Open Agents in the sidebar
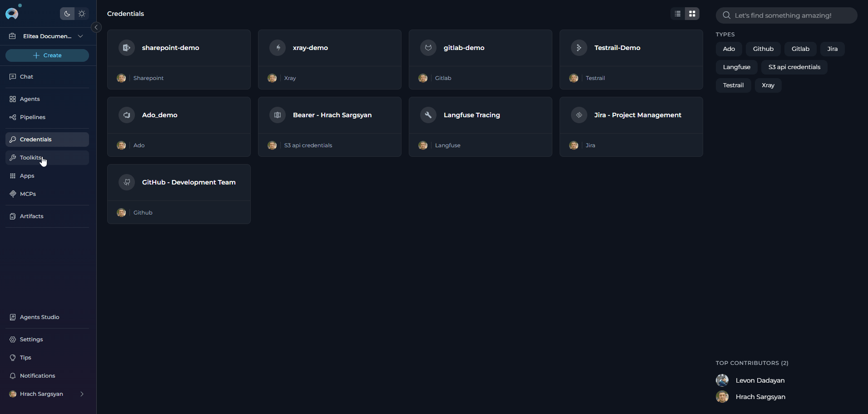The width and height of the screenshot is (868, 414). pos(47,99)
